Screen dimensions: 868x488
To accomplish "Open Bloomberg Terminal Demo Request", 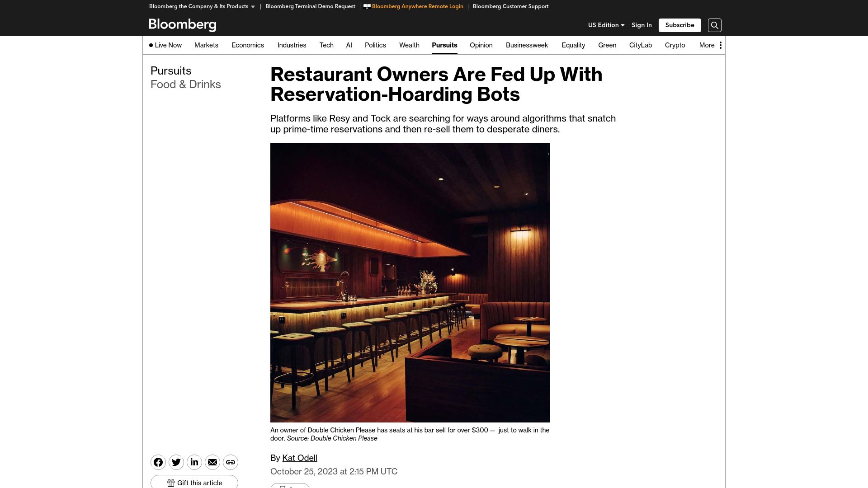I will (310, 6).
